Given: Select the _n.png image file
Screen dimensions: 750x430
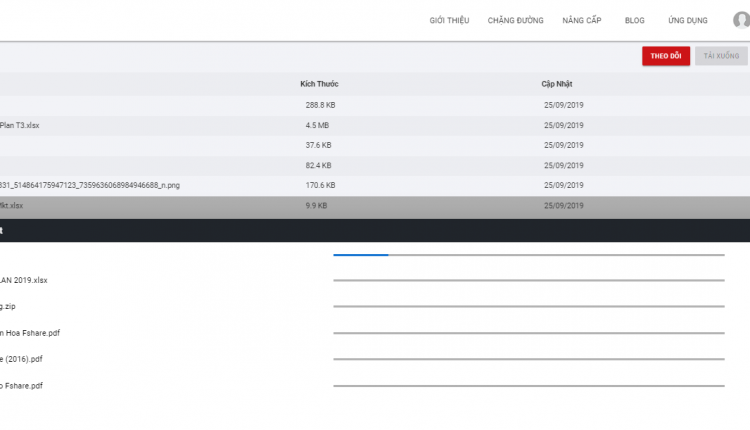Looking at the screenshot, I should click(x=90, y=185).
